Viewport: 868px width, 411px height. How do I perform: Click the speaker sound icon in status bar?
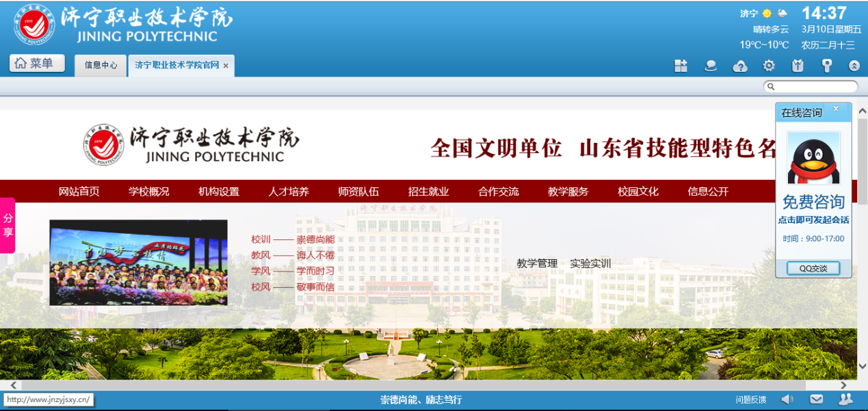[787, 399]
